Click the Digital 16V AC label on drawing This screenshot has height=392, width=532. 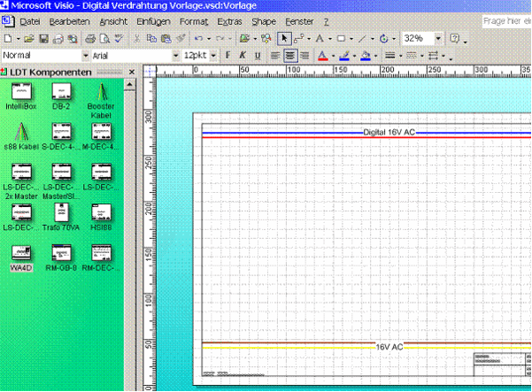[x=388, y=132]
